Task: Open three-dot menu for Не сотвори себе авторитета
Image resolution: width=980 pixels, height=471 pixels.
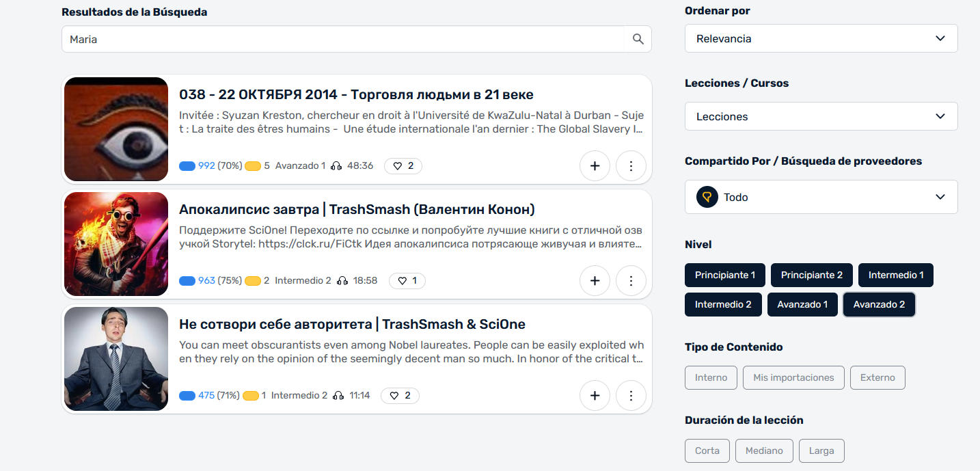Action: pyautogui.click(x=631, y=396)
